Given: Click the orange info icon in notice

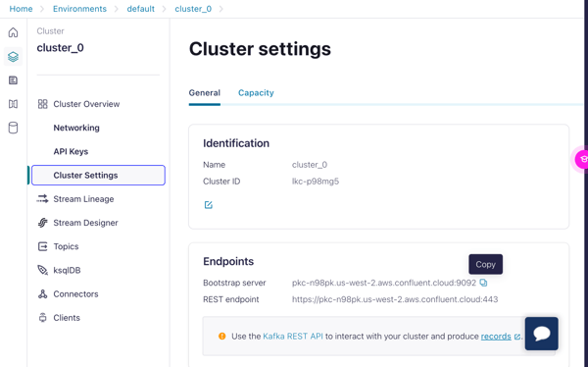Looking at the screenshot, I should click(x=222, y=336).
